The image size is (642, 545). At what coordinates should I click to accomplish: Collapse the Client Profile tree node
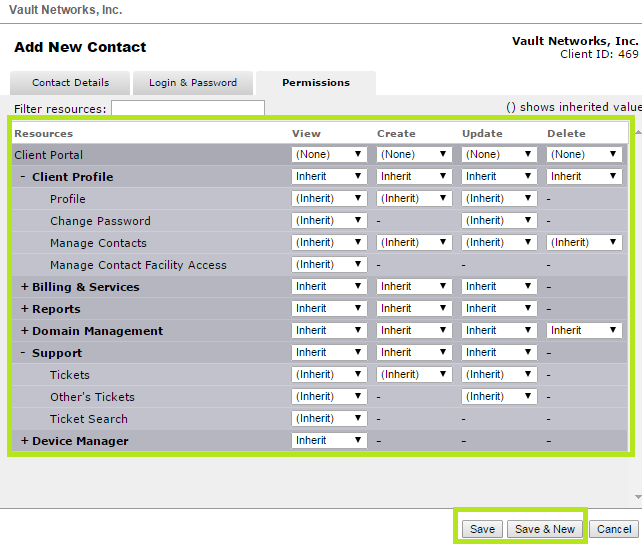(x=24, y=177)
